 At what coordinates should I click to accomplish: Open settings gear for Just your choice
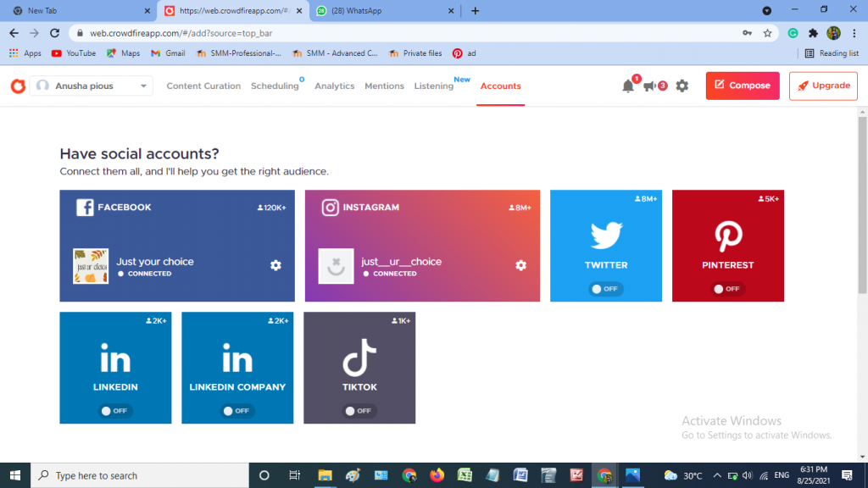(x=275, y=265)
